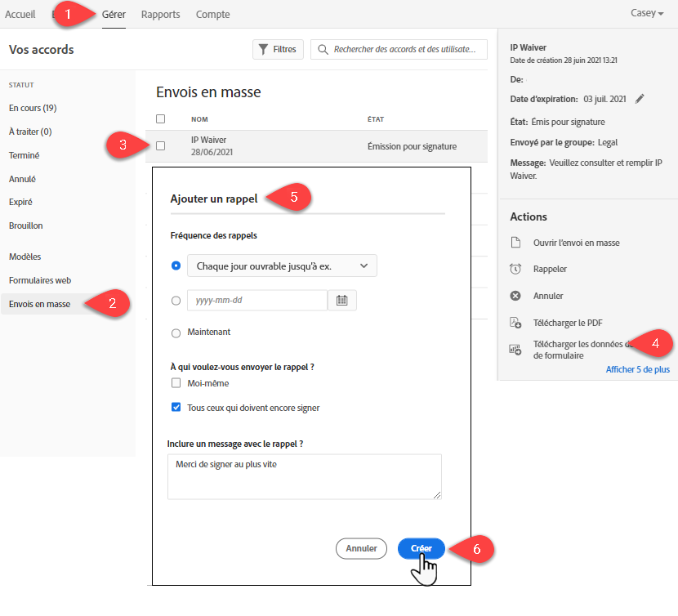Open the Compte tab

click(212, 15)
